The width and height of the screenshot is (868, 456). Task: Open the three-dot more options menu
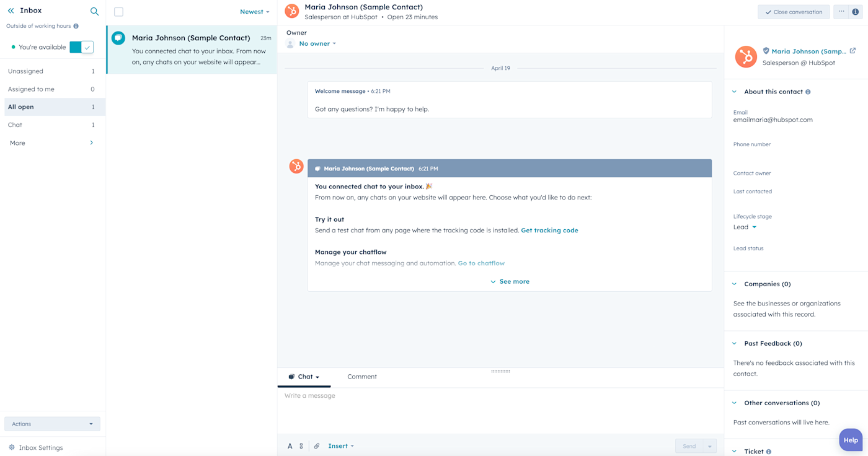click(x=841, y=12)
